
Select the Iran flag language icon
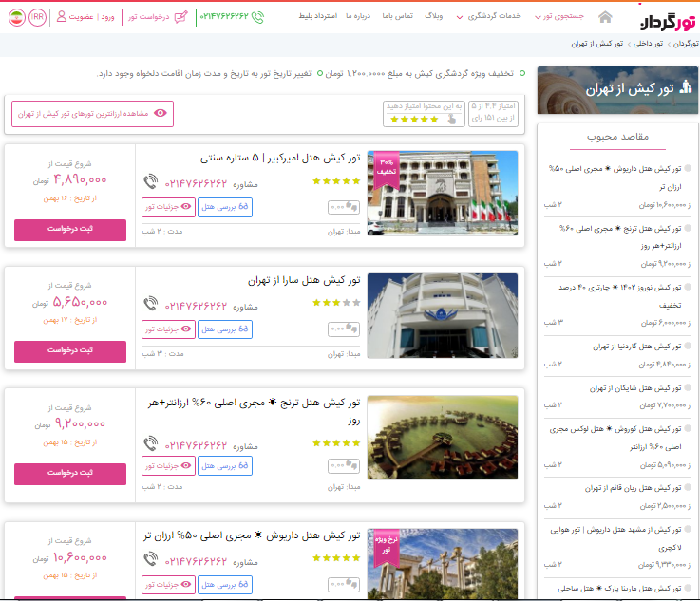16,17
